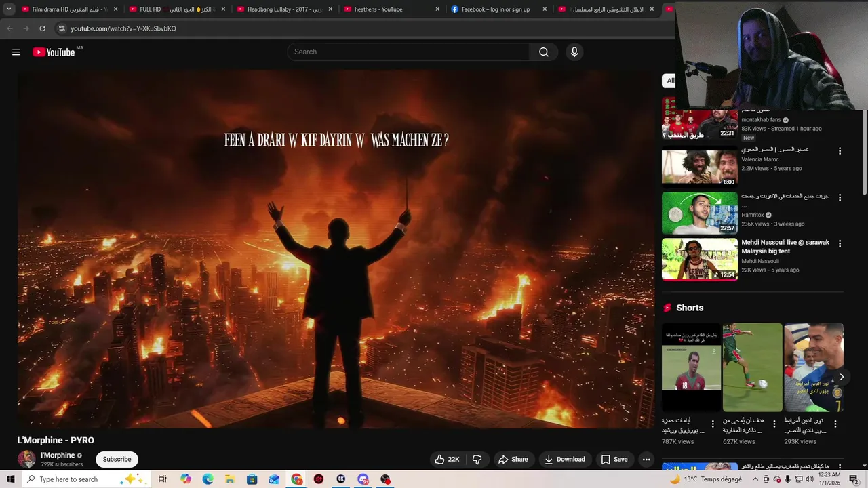Click the search magnifier button

coord(543,52)
